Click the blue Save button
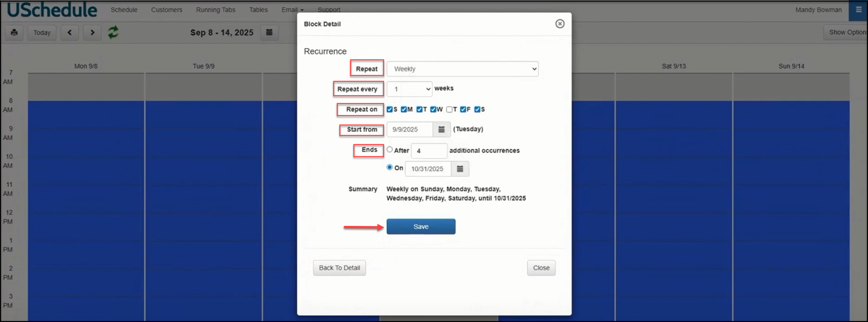 coord(421,227)
